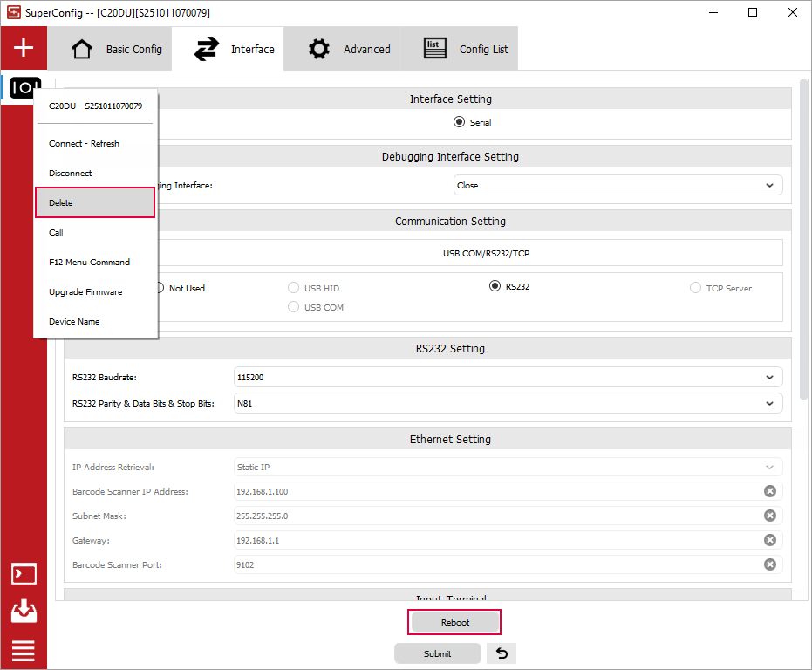Expand the Debugging Interface dropdown showing Close
The height and width of the screenshot is (670, 812).
tap(618, 185)
